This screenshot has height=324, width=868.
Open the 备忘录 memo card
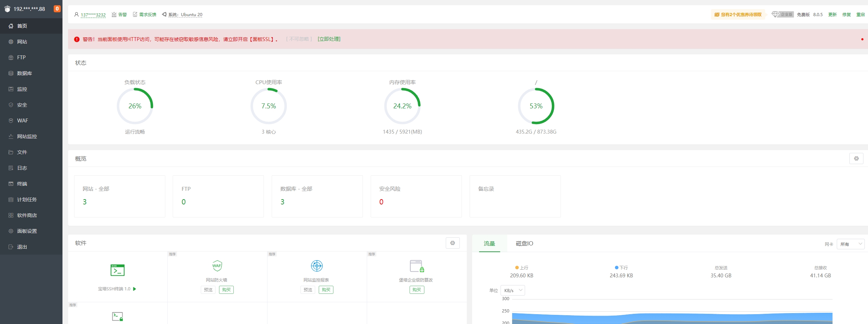515,196
